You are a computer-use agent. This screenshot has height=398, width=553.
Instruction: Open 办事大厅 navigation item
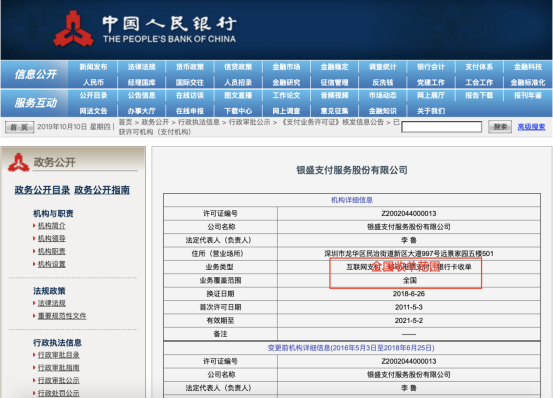tap(141, 111)
